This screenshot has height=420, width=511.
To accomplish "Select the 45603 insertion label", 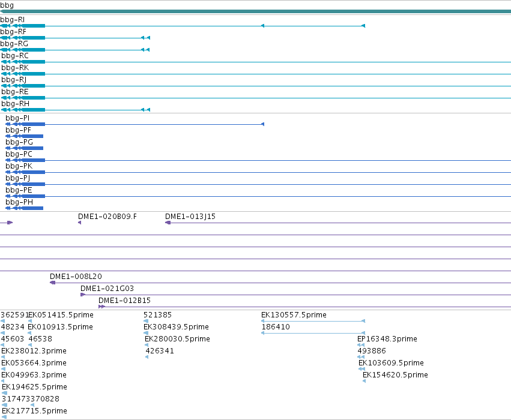I will click(x=13, y=339).
